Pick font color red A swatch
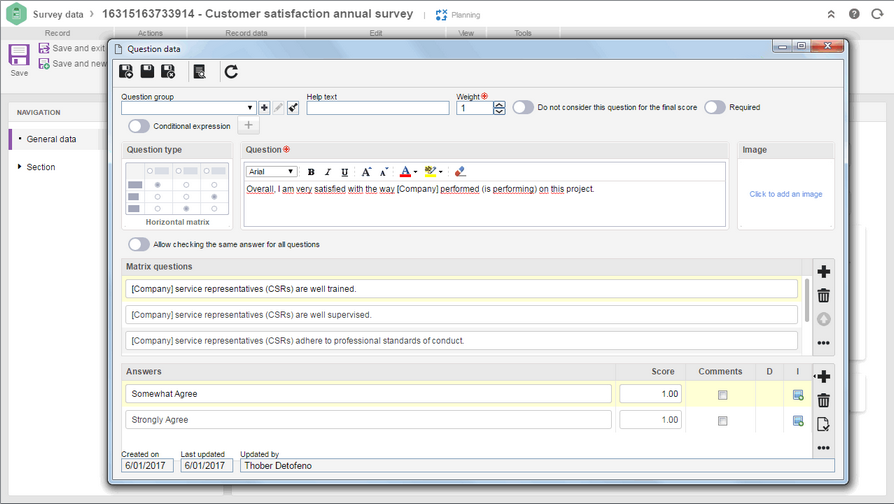Screen dimensions: 894x504 [x=405, y=172]
